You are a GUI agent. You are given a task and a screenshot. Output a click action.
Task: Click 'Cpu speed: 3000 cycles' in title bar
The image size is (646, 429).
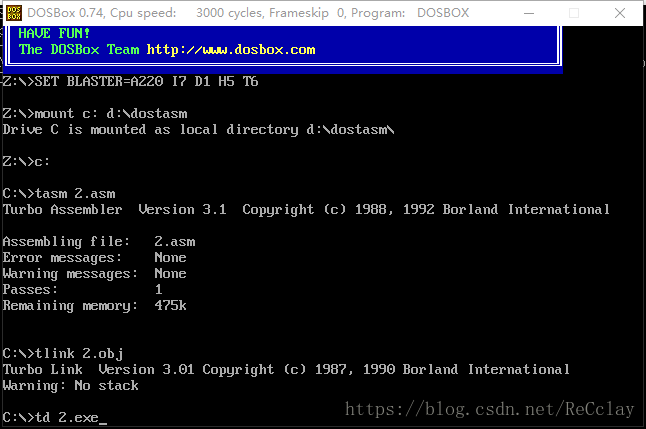point(187,13)
